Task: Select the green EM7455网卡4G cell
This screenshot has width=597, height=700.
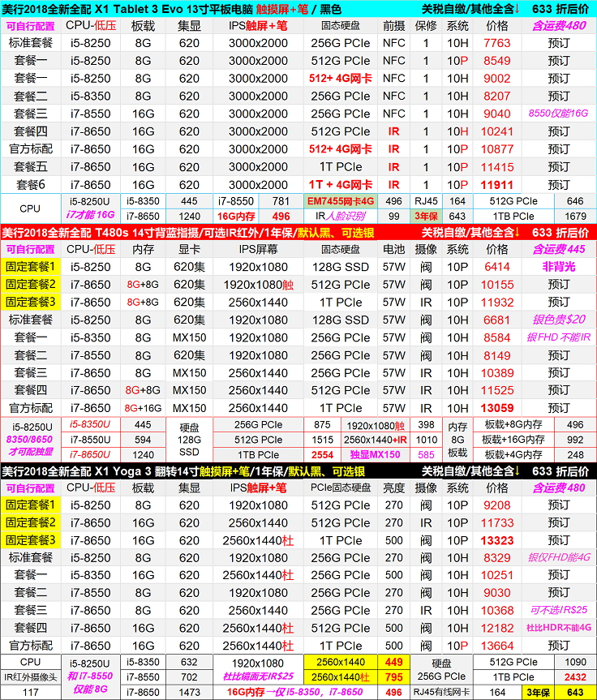Action: coord(340,200)
